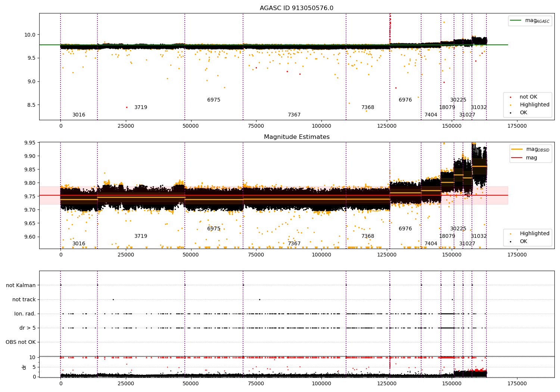
Task: Click the 'not track' row label
Action: 24,300
